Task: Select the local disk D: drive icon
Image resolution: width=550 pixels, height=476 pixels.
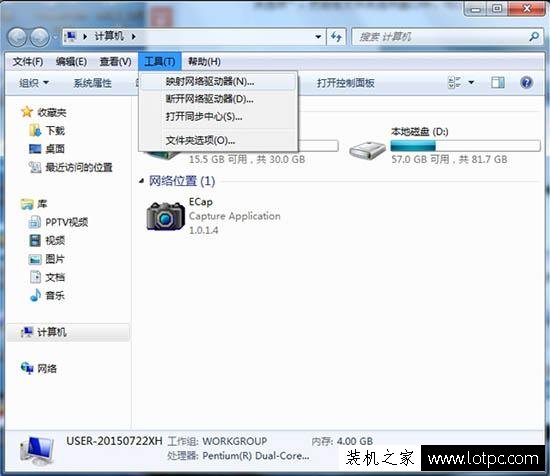Action: (x=367, y=150)
